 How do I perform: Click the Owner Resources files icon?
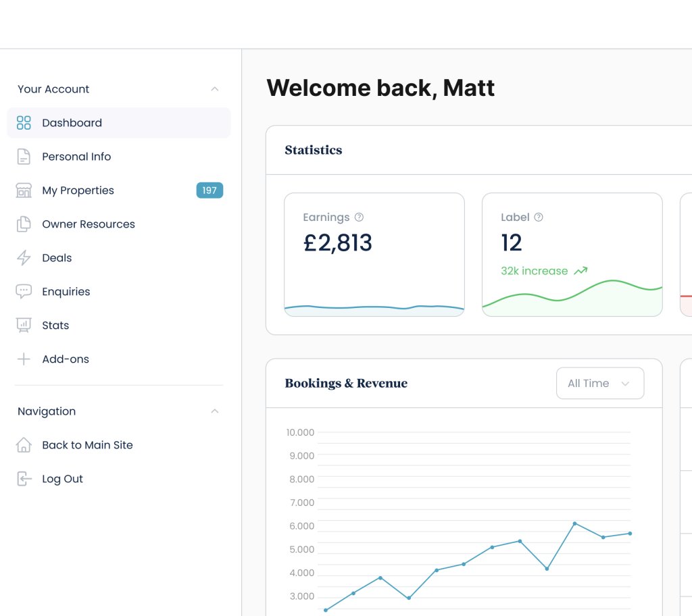[24, 224]
